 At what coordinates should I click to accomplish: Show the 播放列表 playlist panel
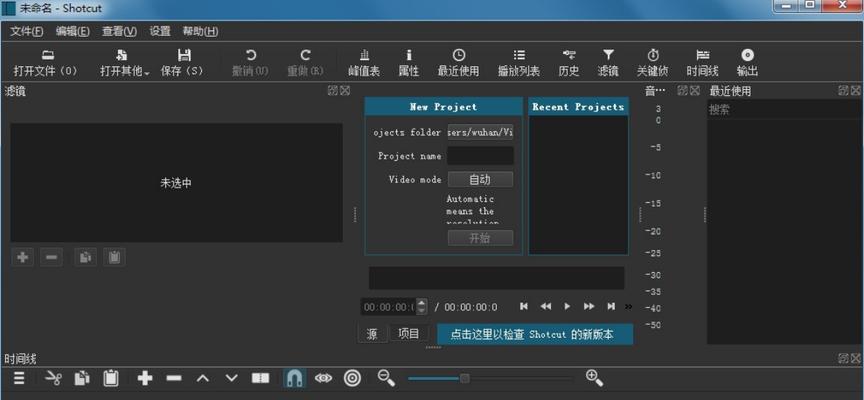[x=519, y=63]
